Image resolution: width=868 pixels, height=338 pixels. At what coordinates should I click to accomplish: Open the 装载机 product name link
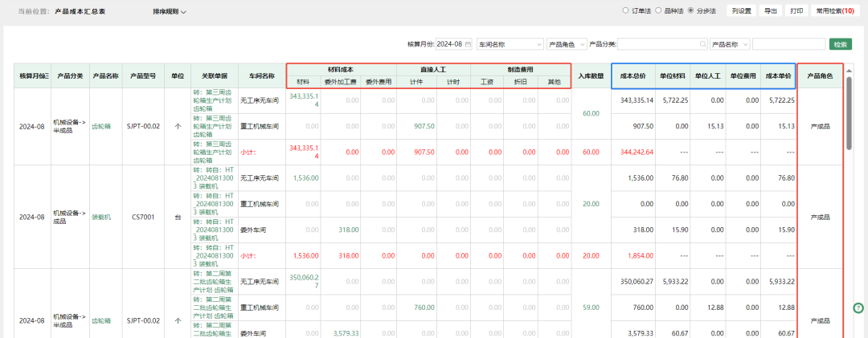101,218
